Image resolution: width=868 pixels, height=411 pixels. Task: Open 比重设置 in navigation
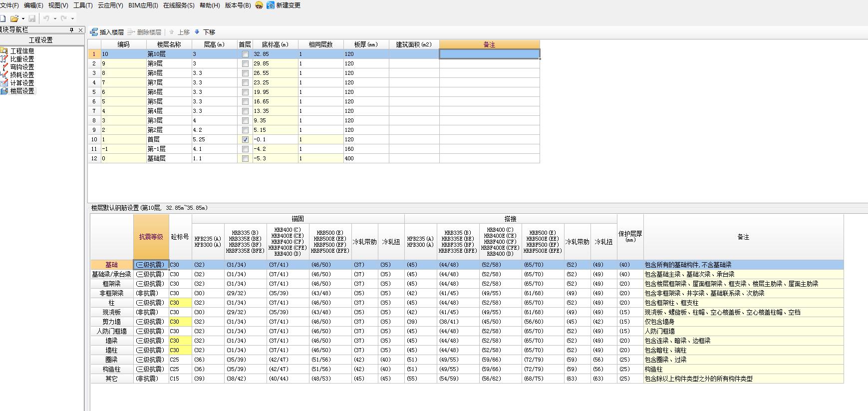coord(18,59)
